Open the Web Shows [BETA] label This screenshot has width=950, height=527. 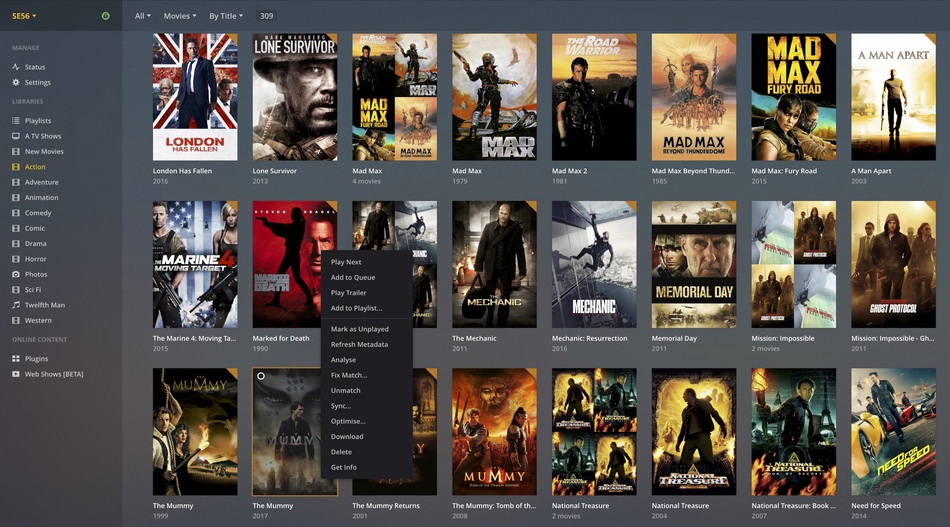click(54, 374)
